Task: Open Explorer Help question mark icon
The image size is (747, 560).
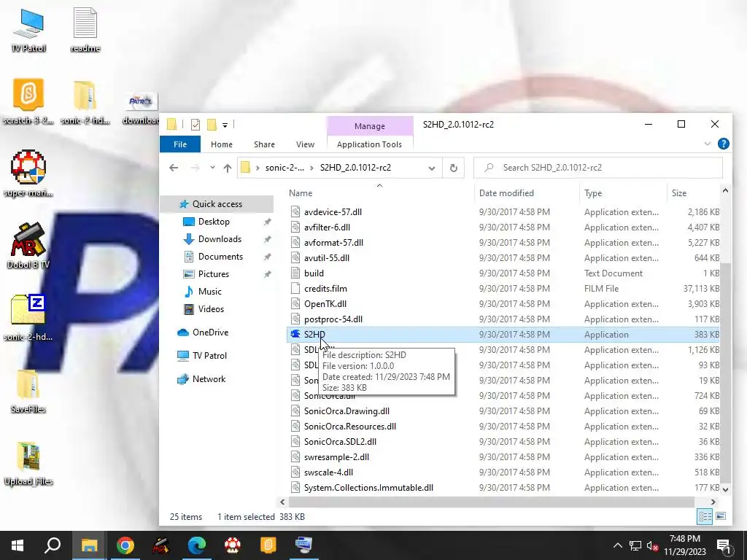Action: click(x=723, y=144)
